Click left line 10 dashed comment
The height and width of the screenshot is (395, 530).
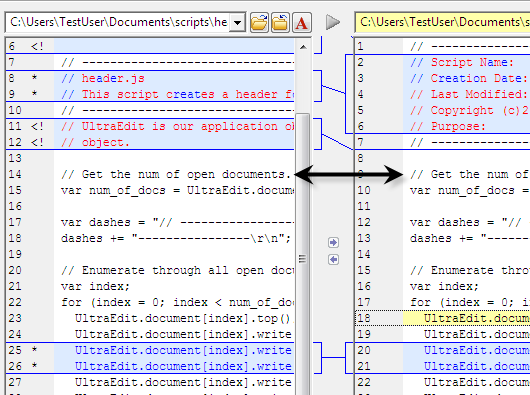[177, 110]
